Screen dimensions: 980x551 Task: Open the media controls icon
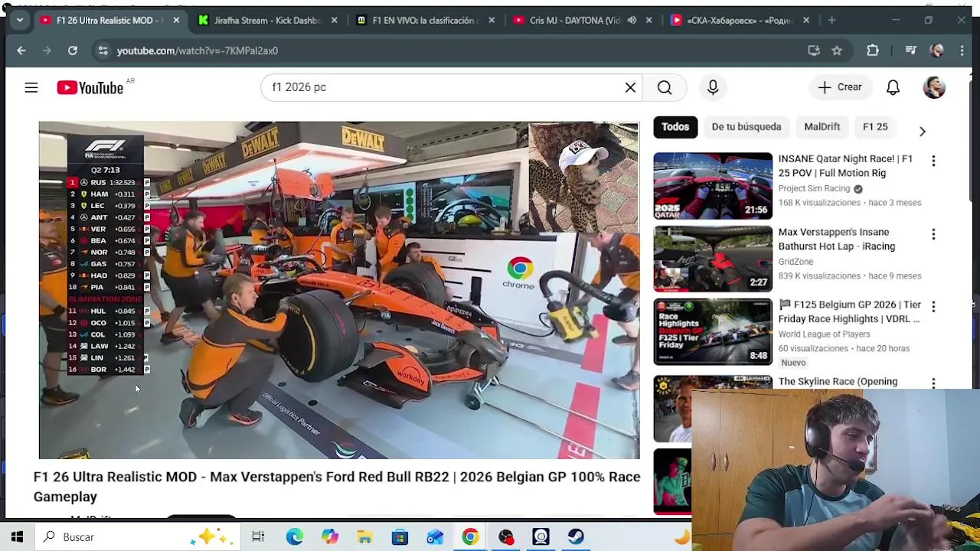(910, 51)
